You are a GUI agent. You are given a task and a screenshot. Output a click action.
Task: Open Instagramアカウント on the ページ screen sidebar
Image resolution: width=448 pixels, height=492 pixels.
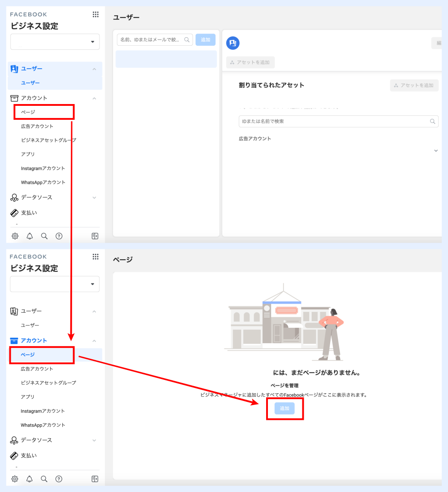[x=43, y=411]
